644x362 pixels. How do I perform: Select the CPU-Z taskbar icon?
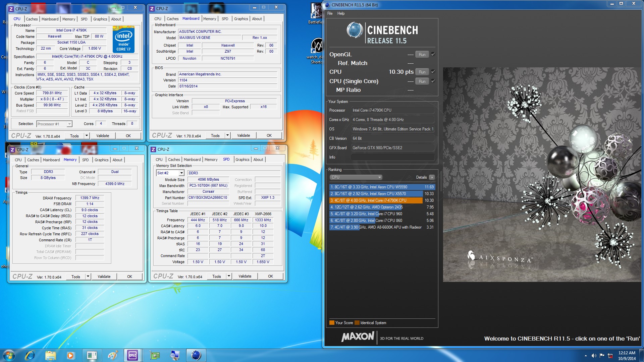[132, 355]
